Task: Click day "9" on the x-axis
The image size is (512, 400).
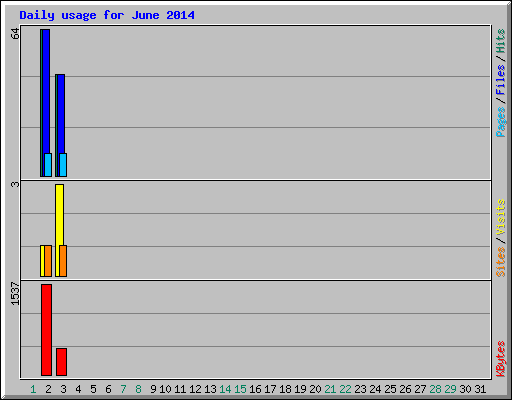Action: [153, 389]
